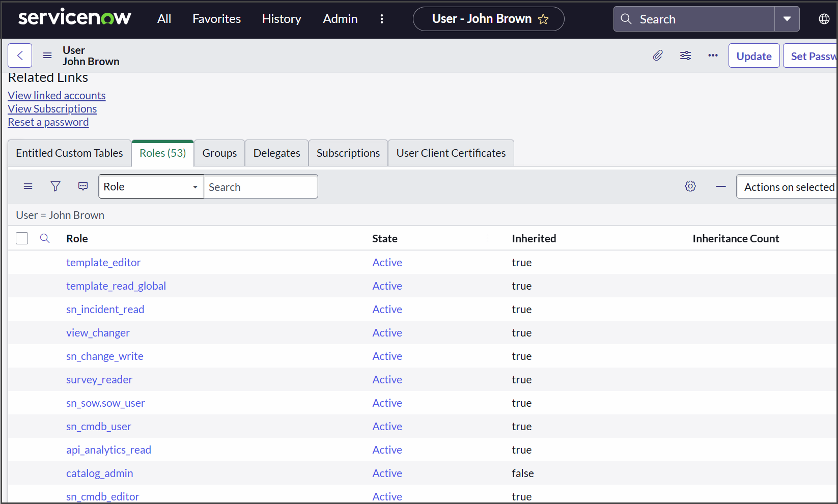Open the personalize form settings icon

pyautogui.click(x=685, y=55)
